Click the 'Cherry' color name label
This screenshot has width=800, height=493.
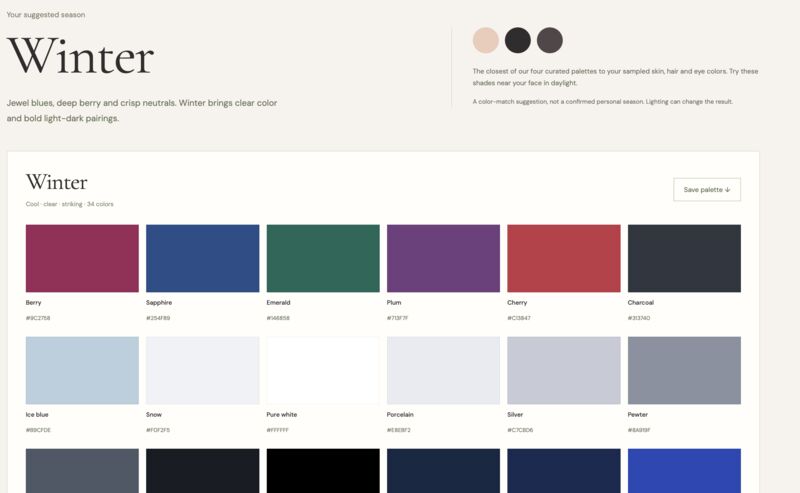(517, 303)
